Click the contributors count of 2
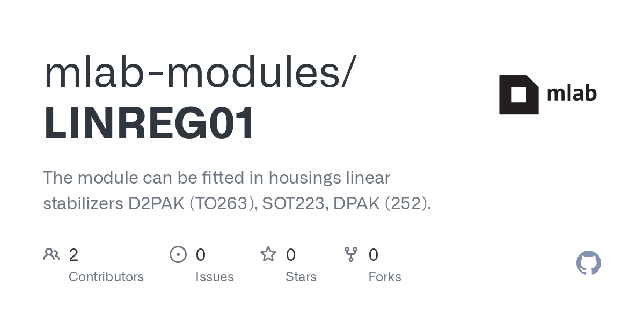This screenshot has height=322, width=644. [74, 255]
